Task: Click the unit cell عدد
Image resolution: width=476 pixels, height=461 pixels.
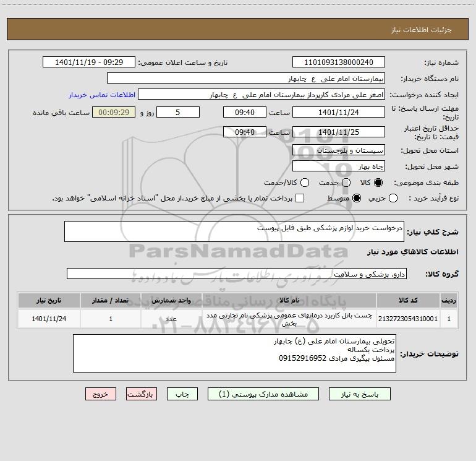Action: [x=171, y=319]
